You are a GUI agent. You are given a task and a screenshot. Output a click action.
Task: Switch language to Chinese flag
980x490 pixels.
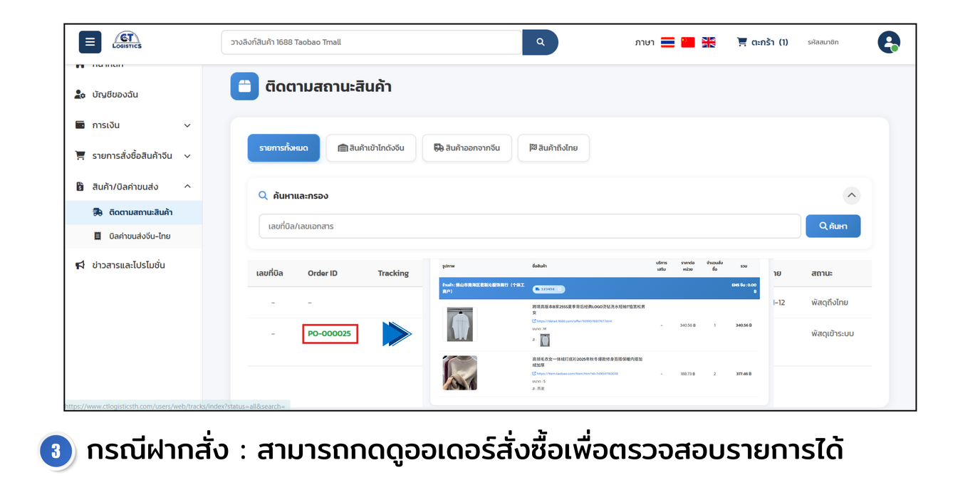pos(688,42)
